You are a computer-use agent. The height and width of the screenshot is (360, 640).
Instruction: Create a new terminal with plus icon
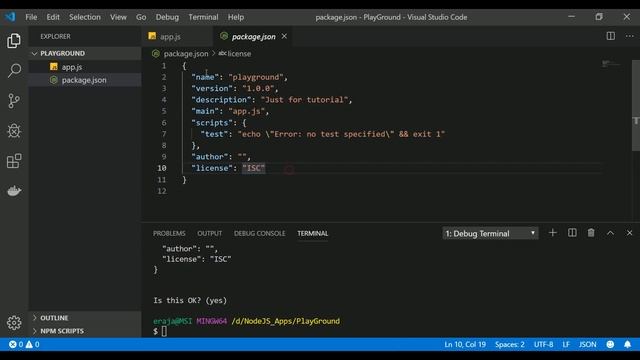tap(552, 233)
